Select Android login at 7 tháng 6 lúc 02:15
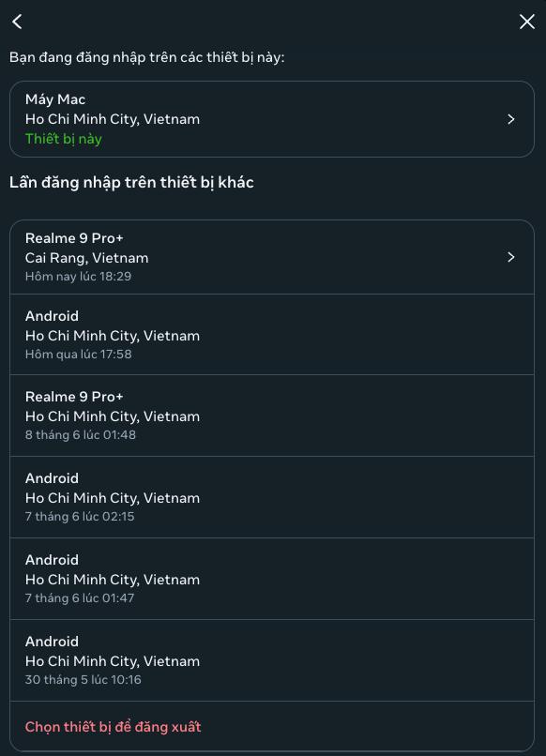Image resolution: width=546 pixels, height=756 pixels. pos(272,497)
